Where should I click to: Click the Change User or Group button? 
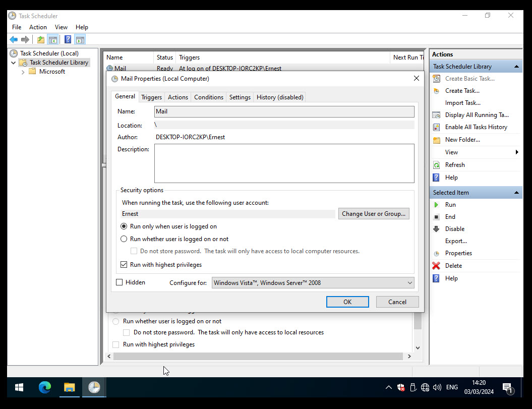click(x=374, y=213)
